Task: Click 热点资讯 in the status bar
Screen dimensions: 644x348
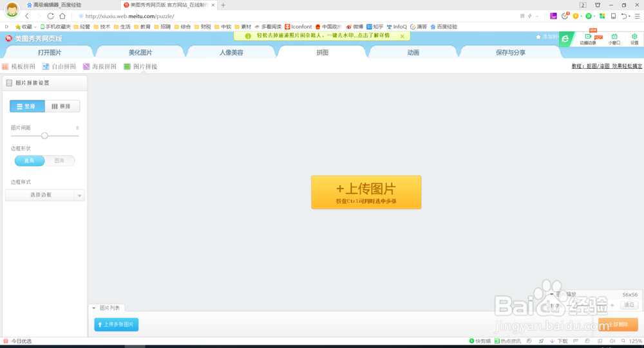Action: tap(507, 341)
